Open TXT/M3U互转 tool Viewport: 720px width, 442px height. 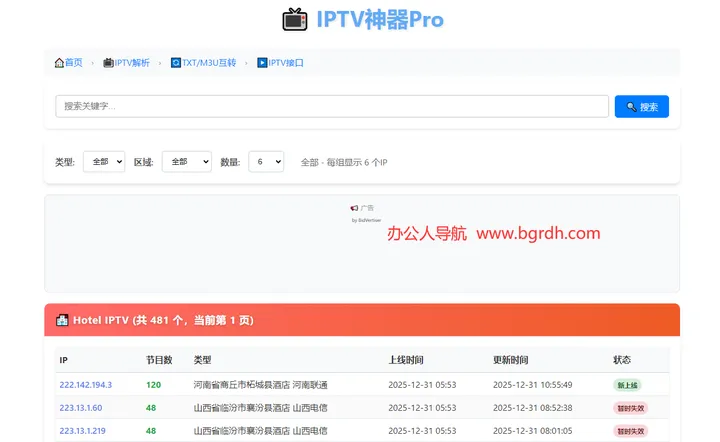coord(209,62)
